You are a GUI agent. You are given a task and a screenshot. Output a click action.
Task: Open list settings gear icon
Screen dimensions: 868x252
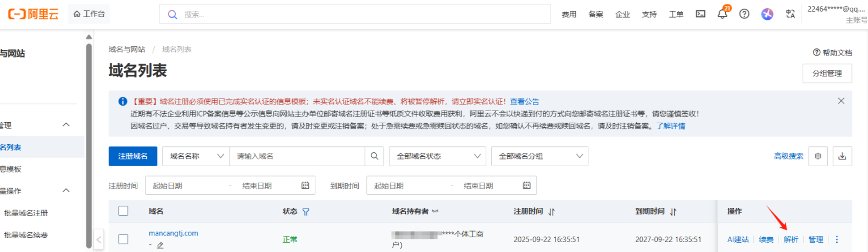817,156
